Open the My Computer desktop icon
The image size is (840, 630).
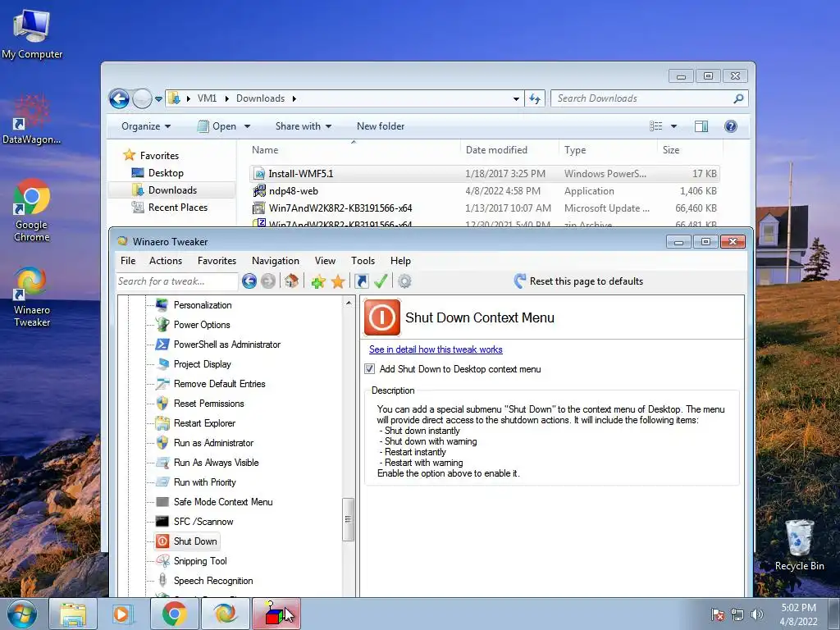pyautogui.click(x=32, y=34)
